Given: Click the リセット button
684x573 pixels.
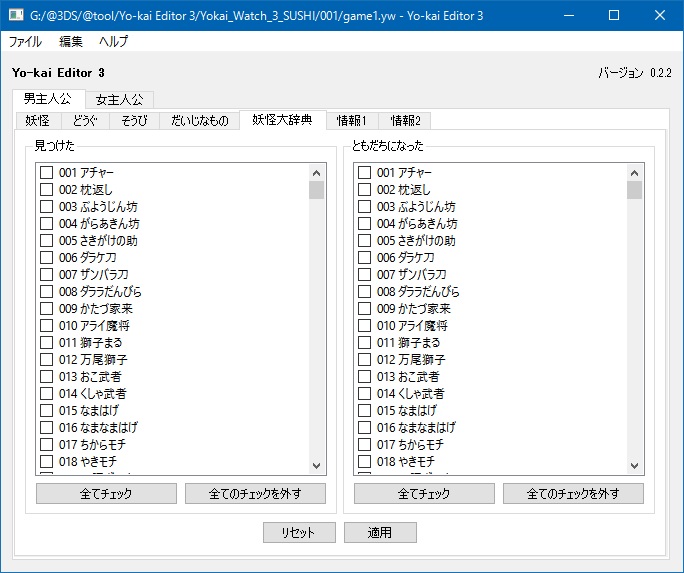Looking at the screenshot, I should (x=299, y=532).
